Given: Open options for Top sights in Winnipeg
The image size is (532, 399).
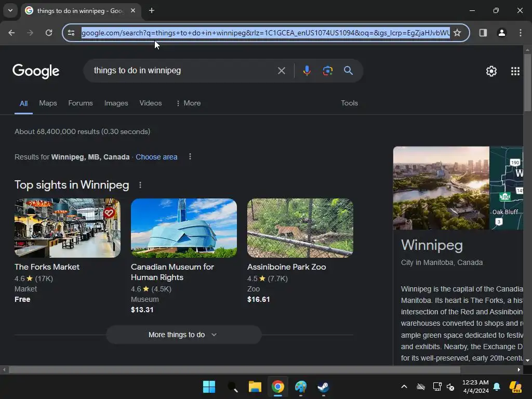Looking at the screenshot, I should (140, 185).
